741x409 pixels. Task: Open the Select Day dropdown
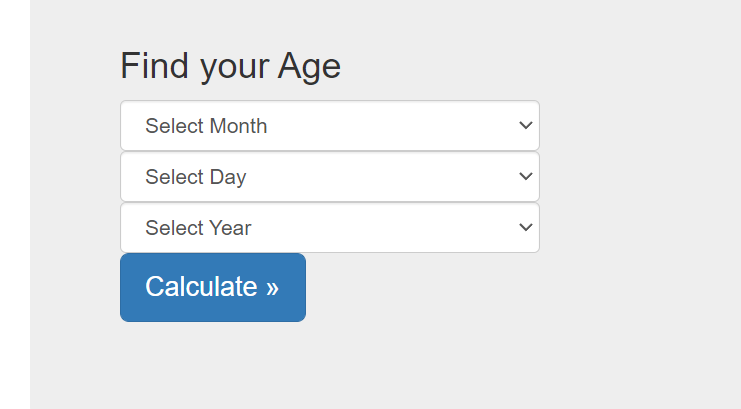pyautogui.click(x=329, y=177)
